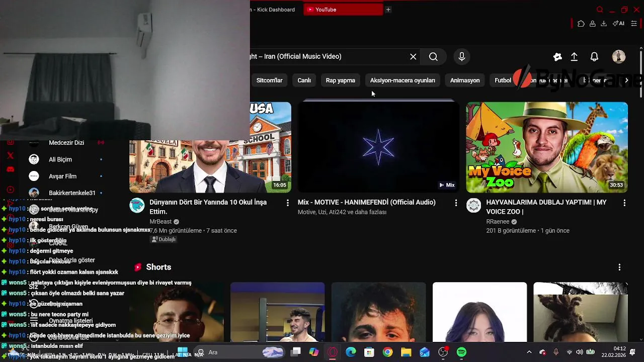Clear the YouTube search box text
Viewport: 644px width, 362px height.
(x=413, y=57)
